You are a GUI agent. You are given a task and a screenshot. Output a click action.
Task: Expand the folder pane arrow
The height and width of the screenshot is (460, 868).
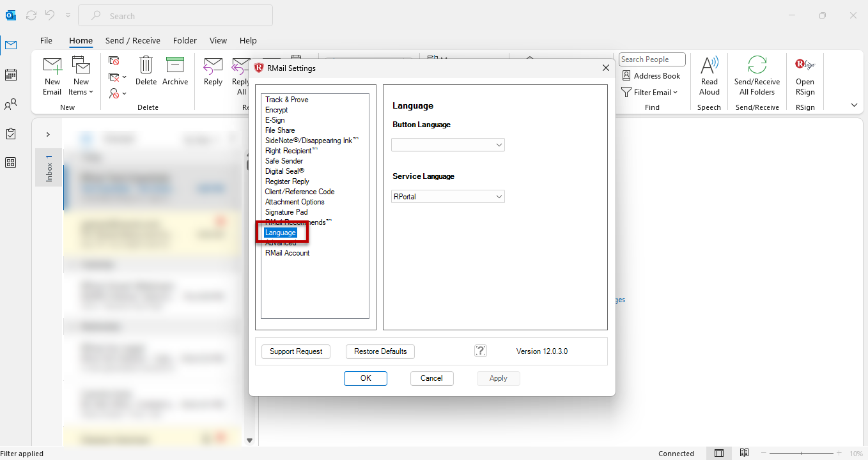pyautogui.click(x=48, y=135)
